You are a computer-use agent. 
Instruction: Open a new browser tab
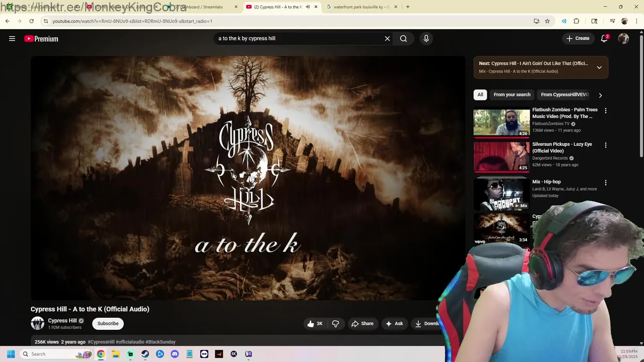click(408, 7)
